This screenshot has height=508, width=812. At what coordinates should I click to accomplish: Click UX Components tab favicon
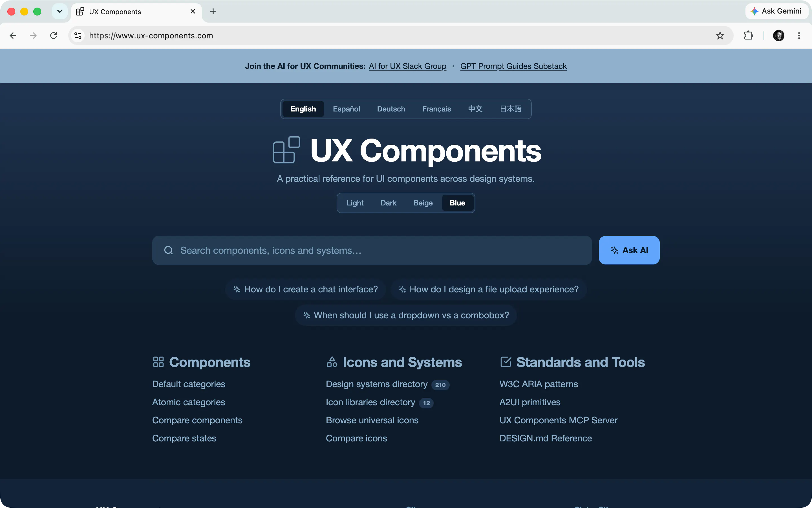[80, 11]
